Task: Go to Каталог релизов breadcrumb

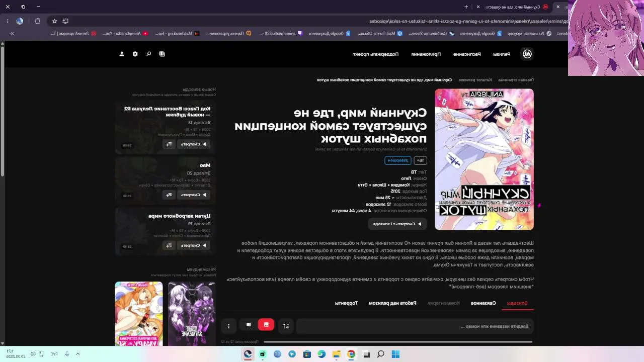Action: [475, 80]
